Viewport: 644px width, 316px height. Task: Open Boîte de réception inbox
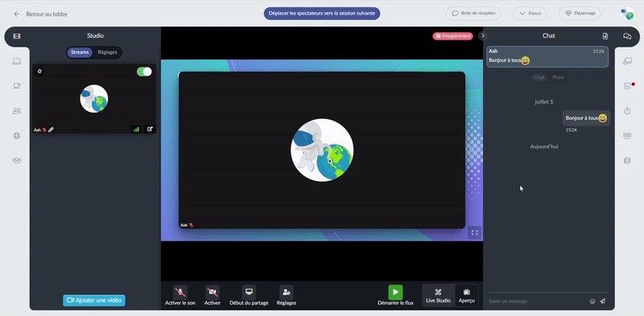click(x=473, y=13)
